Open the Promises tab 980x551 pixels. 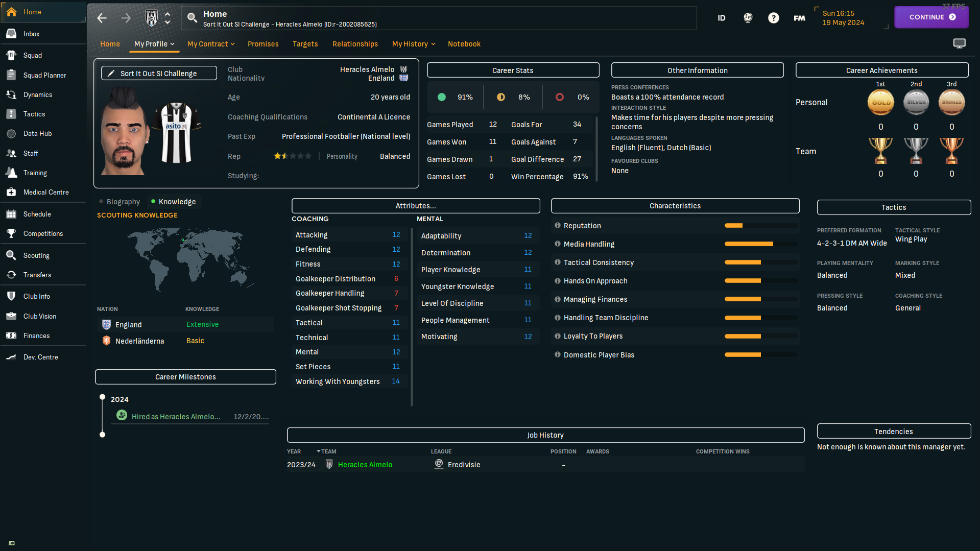click(x=263, y=44)
